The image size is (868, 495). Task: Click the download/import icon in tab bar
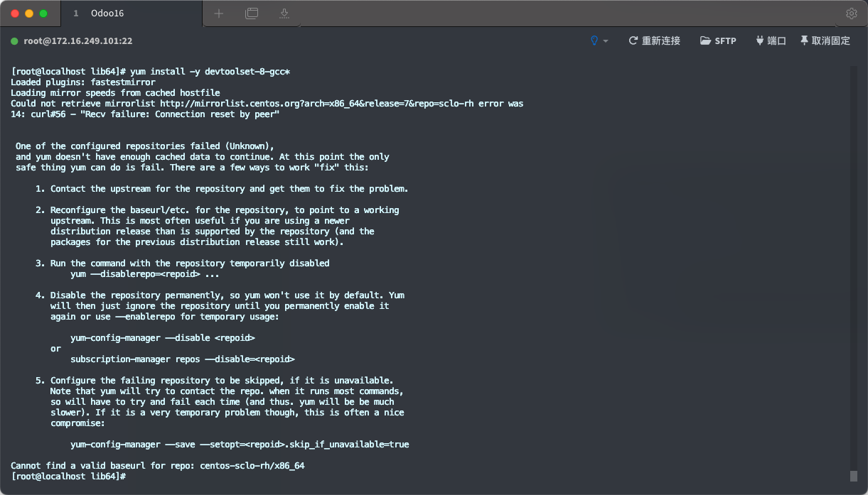pos(284,13)
